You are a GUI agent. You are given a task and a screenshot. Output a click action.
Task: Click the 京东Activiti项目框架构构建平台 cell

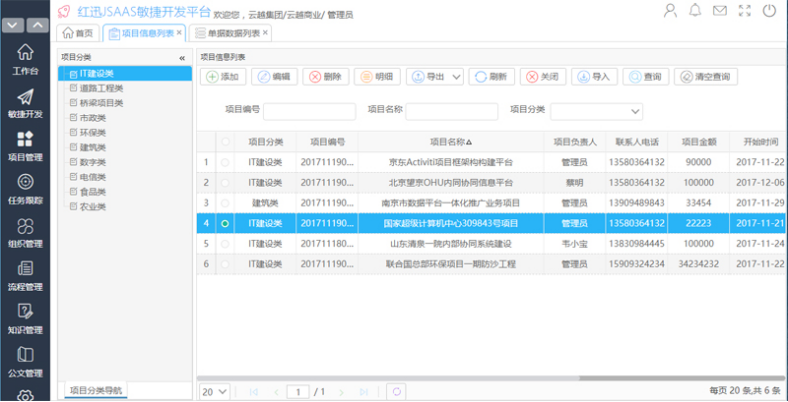(x=451, y=162)
